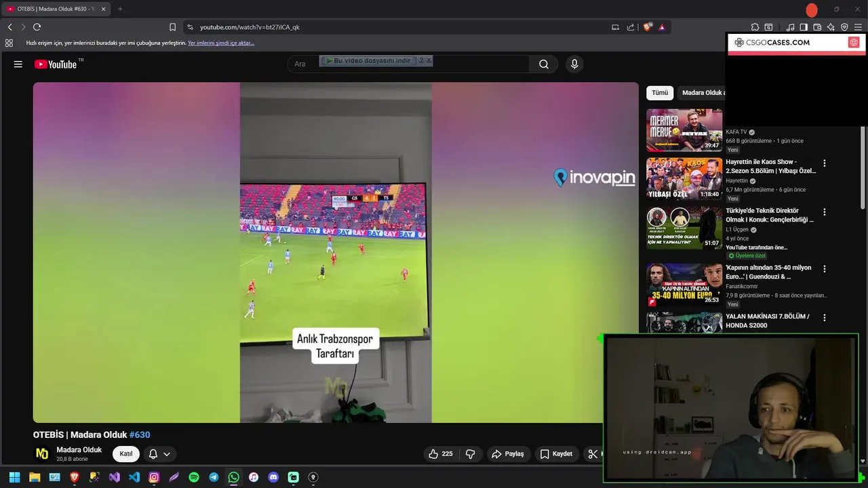Open Brave Shields lion icon in address bar
The width and height of the screenshot is (868, 488).
[648, 27]
